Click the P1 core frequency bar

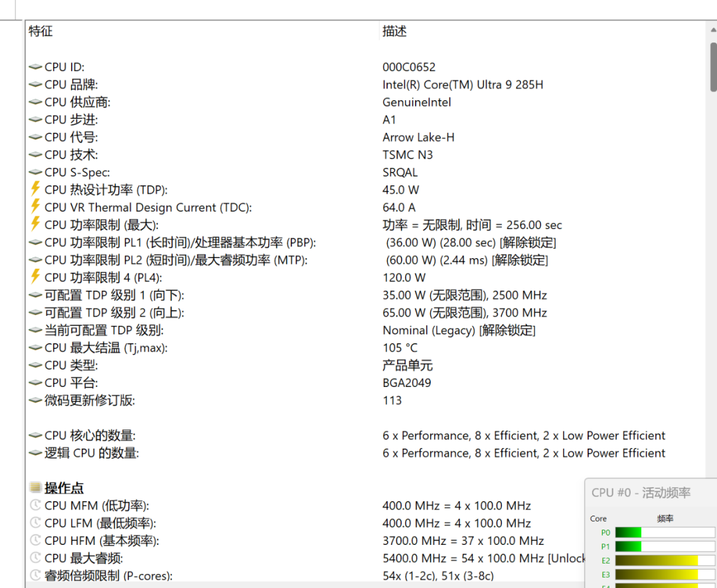coord(665,546)
